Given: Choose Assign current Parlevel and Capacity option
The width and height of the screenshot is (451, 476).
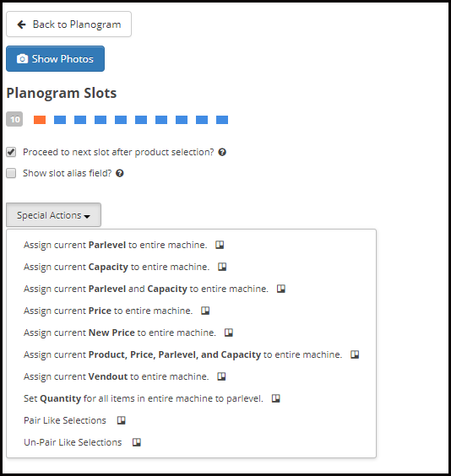Looking at the screenshot, I should coord(146,289).
